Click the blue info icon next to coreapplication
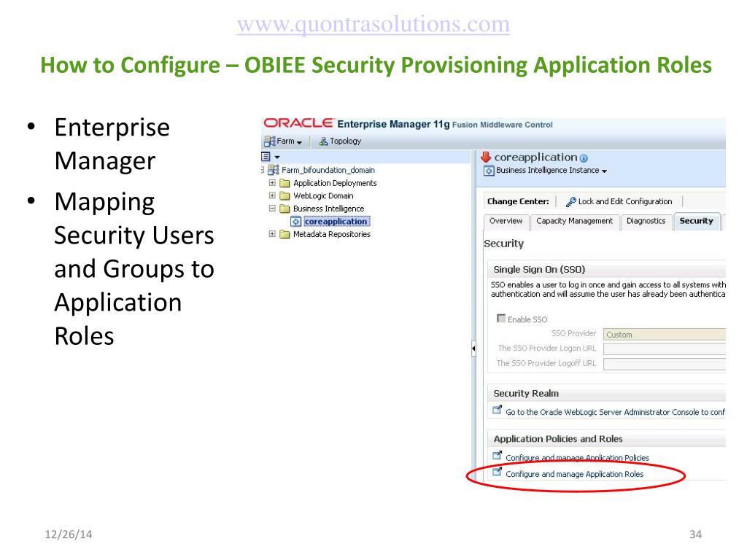The height and width of the screenshot is (560, 747). tap(584, 158)
